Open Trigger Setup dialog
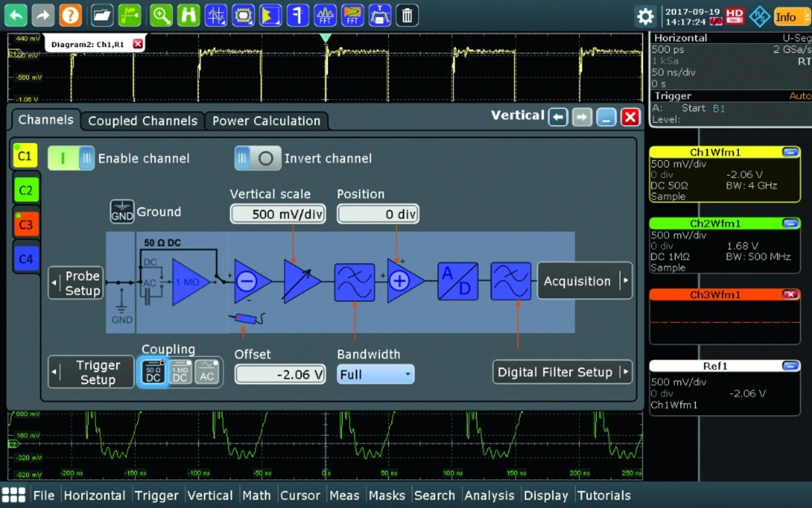812x508 pixels. coord(91,372)
